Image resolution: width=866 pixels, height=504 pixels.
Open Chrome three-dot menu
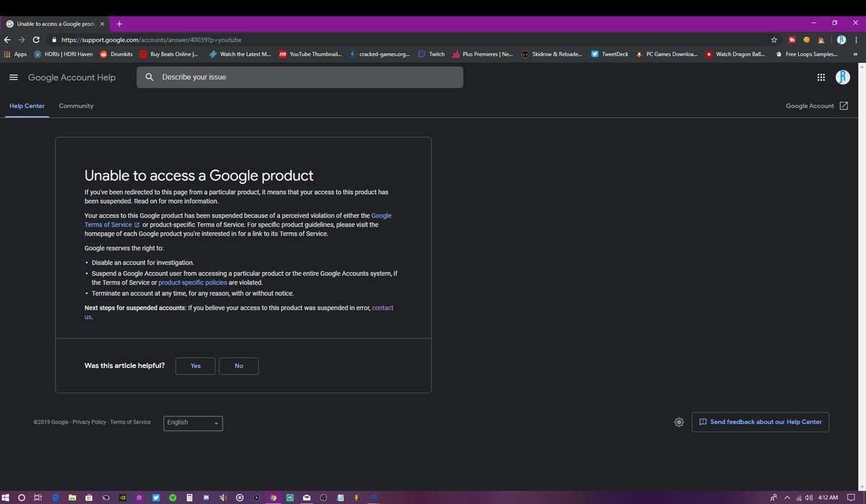click(x=856, y=40)
